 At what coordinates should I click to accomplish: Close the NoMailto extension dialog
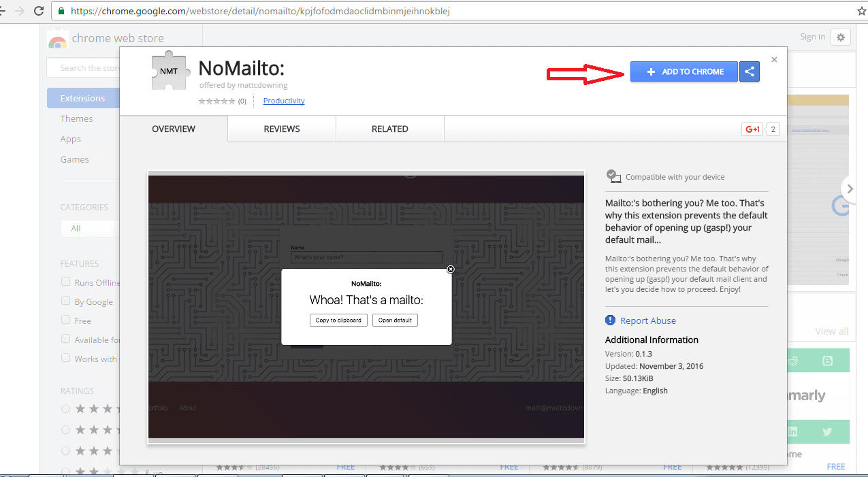pos(774,60)
